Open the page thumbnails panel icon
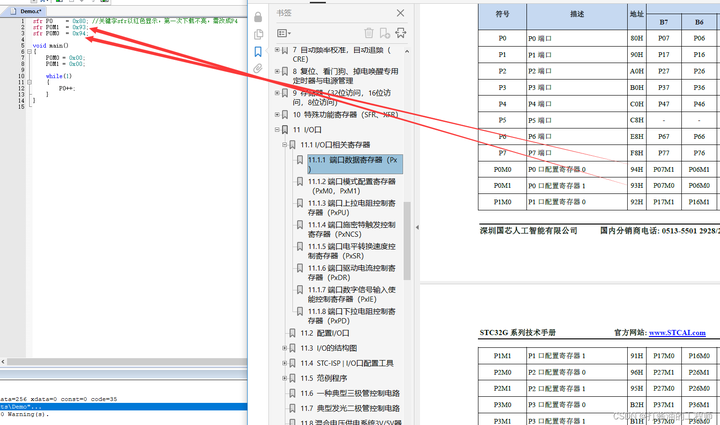 (x=258, y=34)
